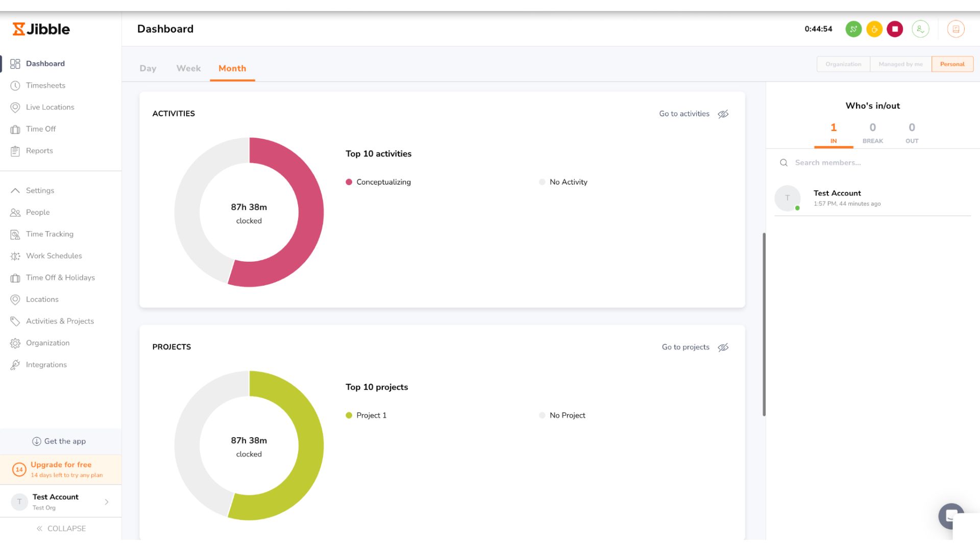The width and height of the screenshot is (980, 551).
Task: Switch dashboard view to Organization
Action: tap(843, 64)
